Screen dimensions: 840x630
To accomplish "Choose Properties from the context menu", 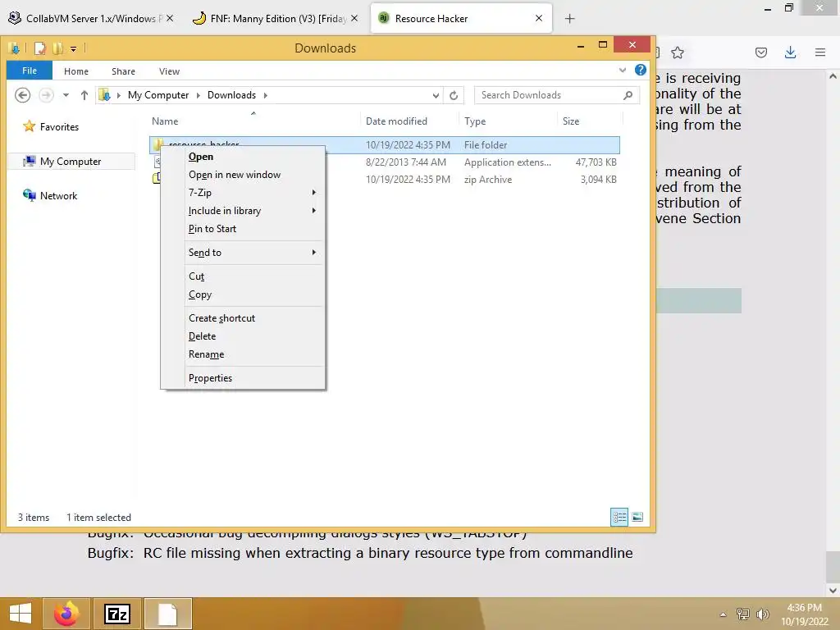I will [x=243, y=378].
